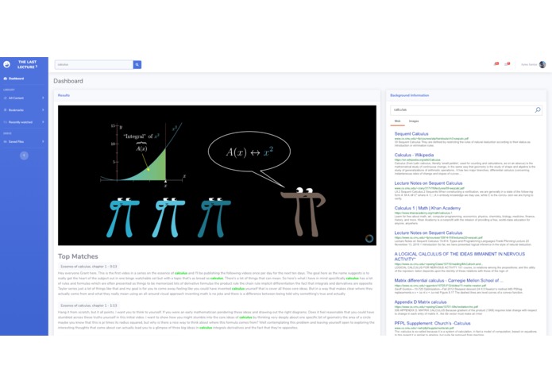
Task: Click the Saved Files item icon
Action: click(6, 142)
